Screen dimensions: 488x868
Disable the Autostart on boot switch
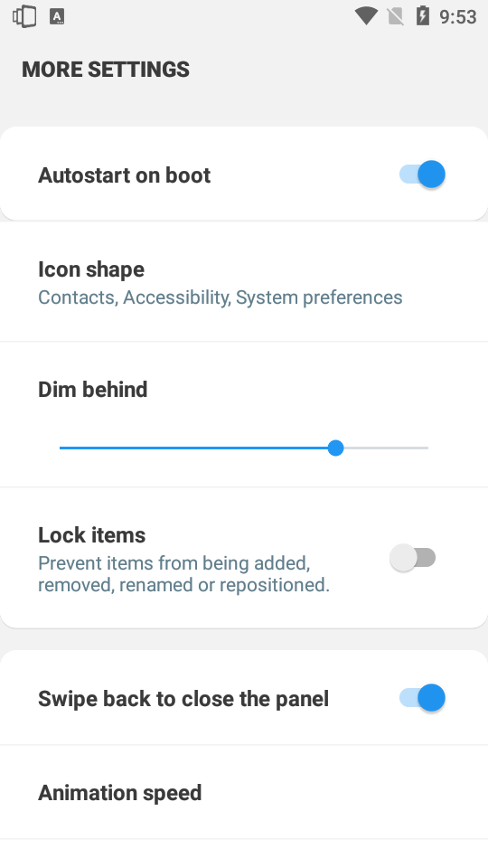(x=422, y=175)
